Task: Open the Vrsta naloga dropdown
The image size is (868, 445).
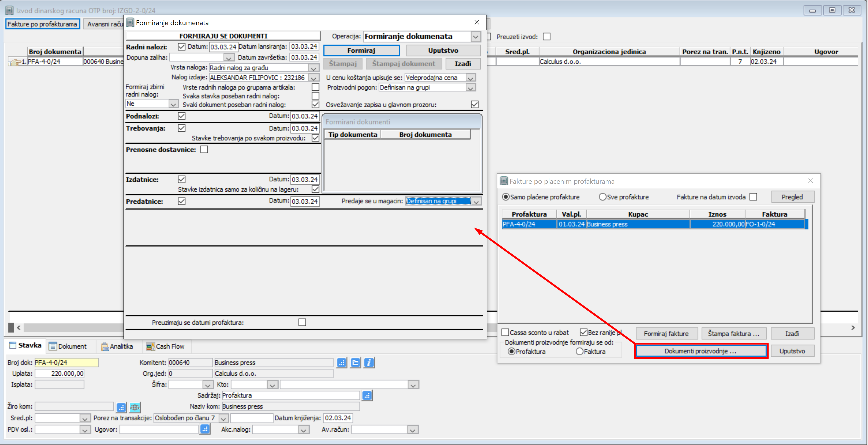Action: coord(314,68)
